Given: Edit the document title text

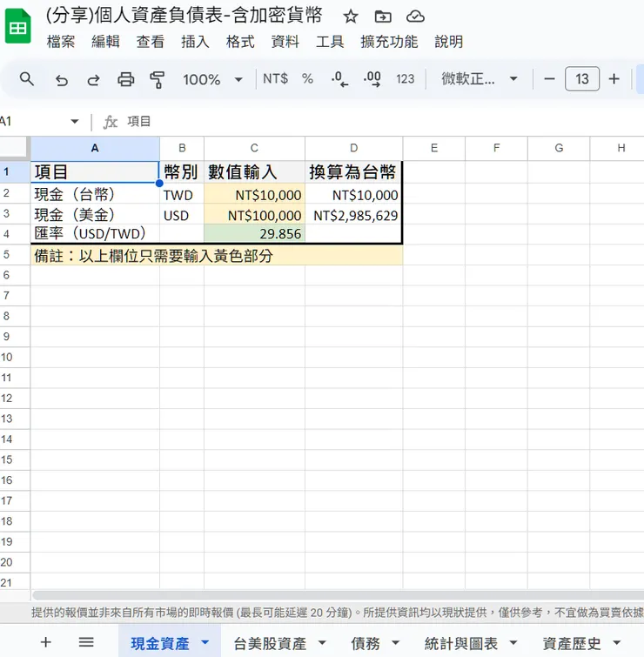Looking at the screenshot, I should pos(184,16).
